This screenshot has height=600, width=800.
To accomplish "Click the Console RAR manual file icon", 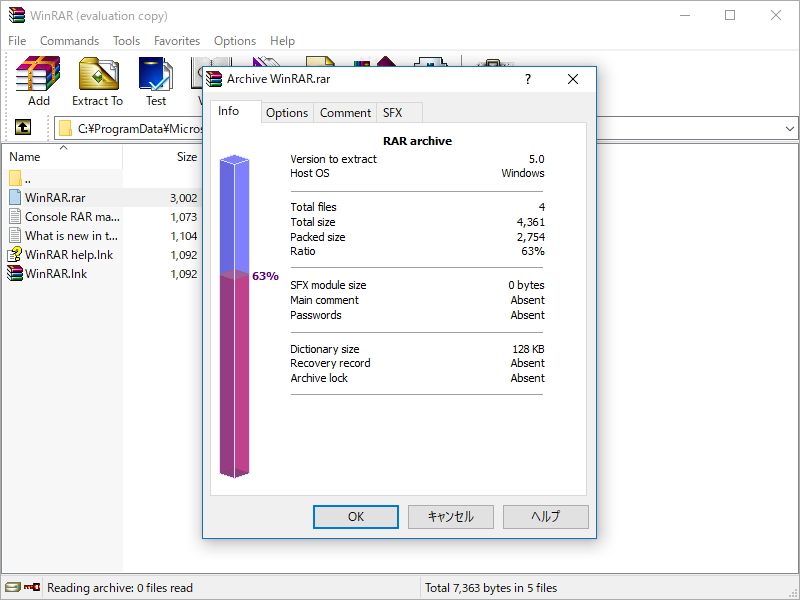I will coord(15,216).
